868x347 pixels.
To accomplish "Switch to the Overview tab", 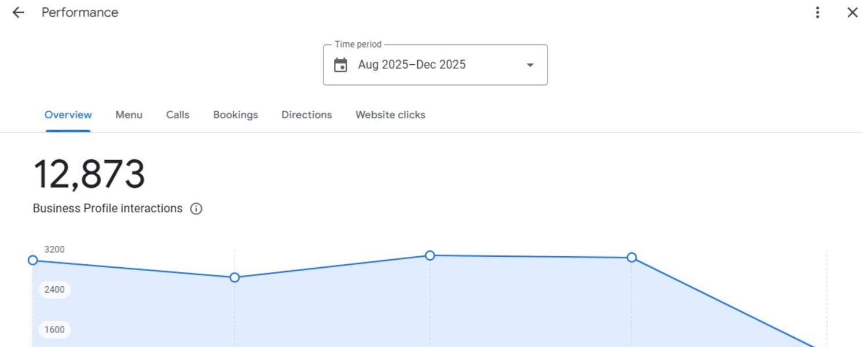I will [68, 115].
